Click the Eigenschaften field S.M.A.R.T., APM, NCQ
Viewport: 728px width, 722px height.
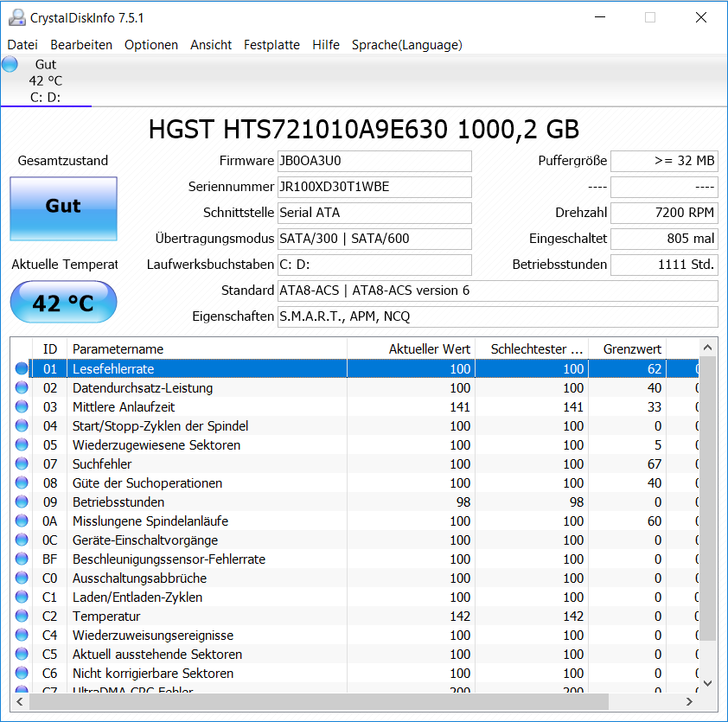coord(498,317)
